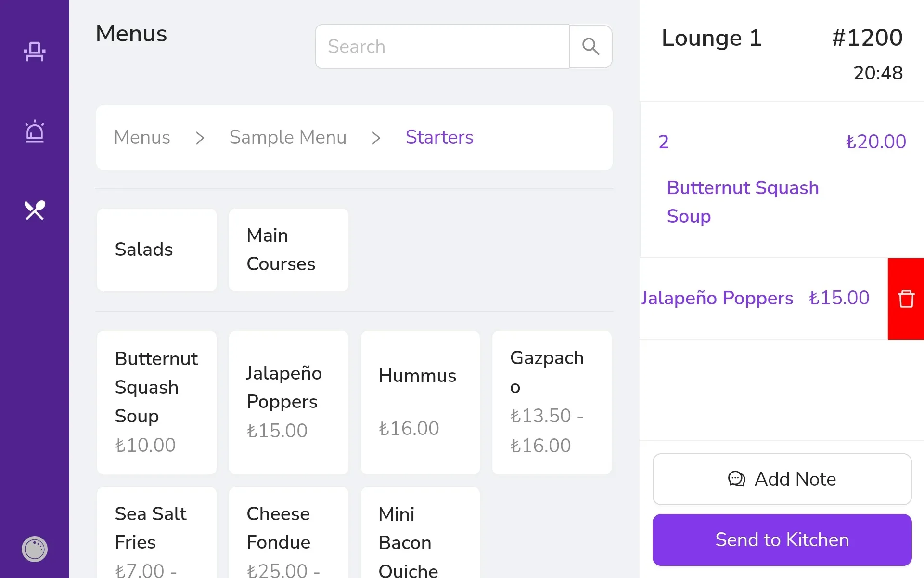Open Sample Menu breadcrumb
This screenshot has width=924, height=578.
pos(288,137)
